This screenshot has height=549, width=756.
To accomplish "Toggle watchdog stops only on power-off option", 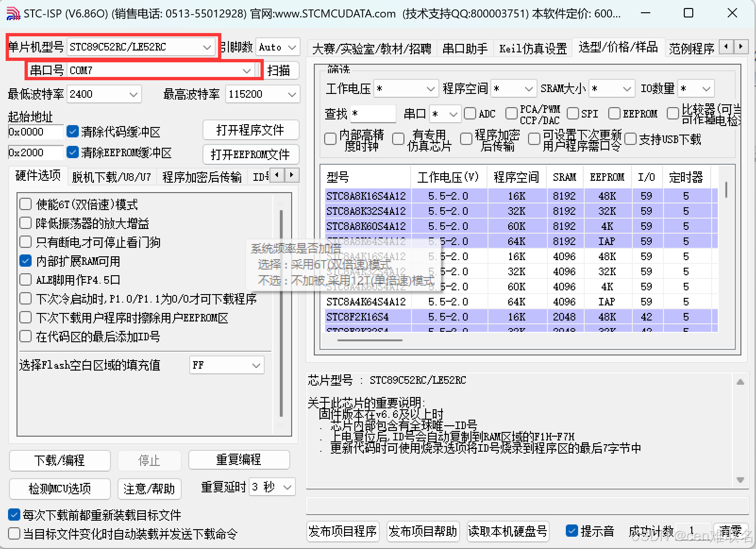I will 25,242.
